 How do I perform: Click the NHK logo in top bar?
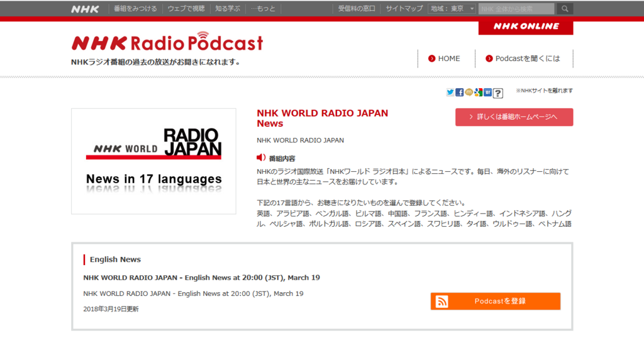click(85, 9)
